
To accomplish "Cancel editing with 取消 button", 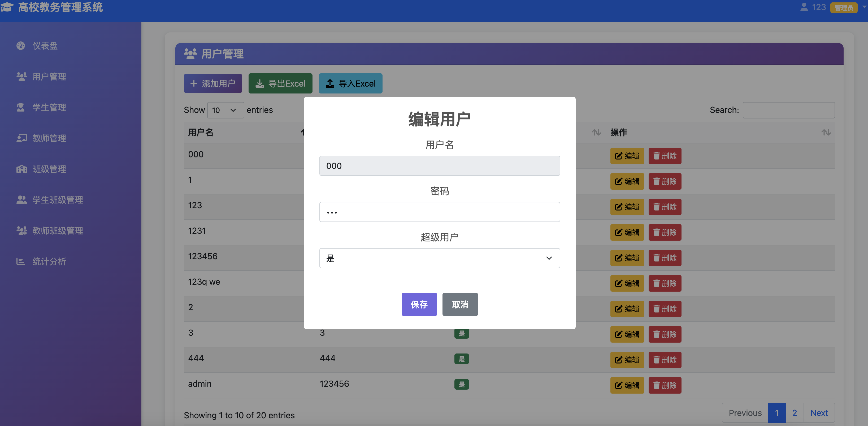I will pyautogui.click(x=460, y=304).
